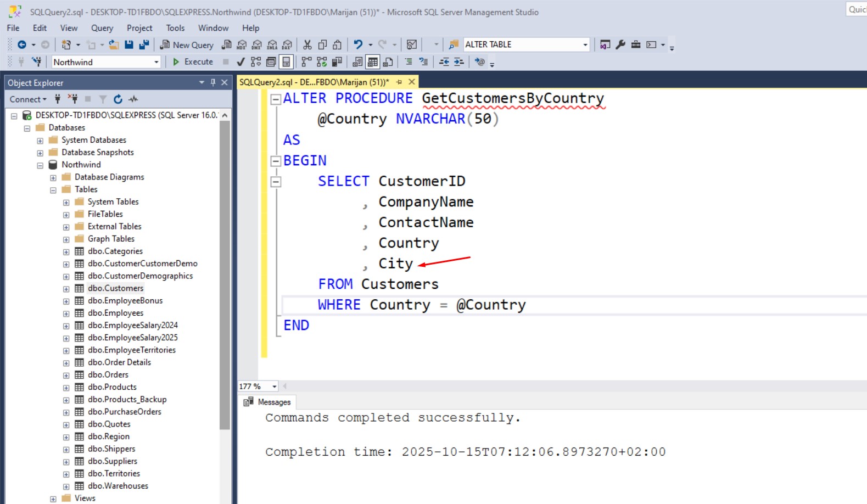
Task: Click the Disconnect plug icon with red X
Action: [72, 99]
